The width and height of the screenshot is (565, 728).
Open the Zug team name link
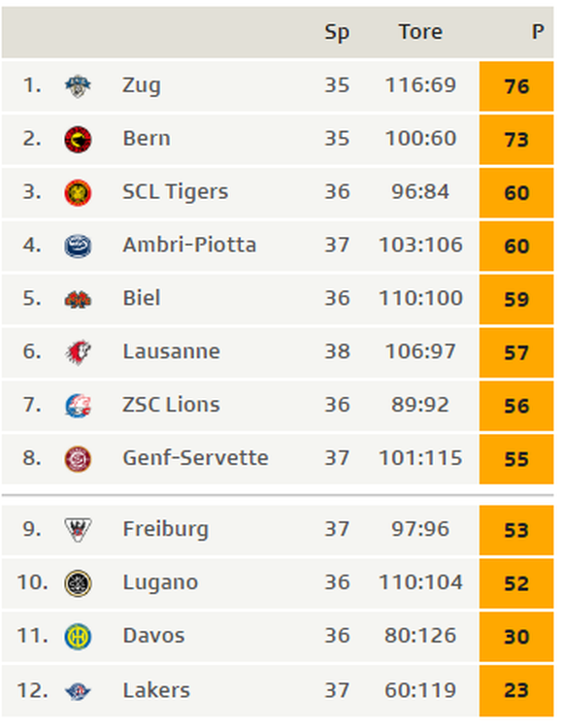point(142,85)
